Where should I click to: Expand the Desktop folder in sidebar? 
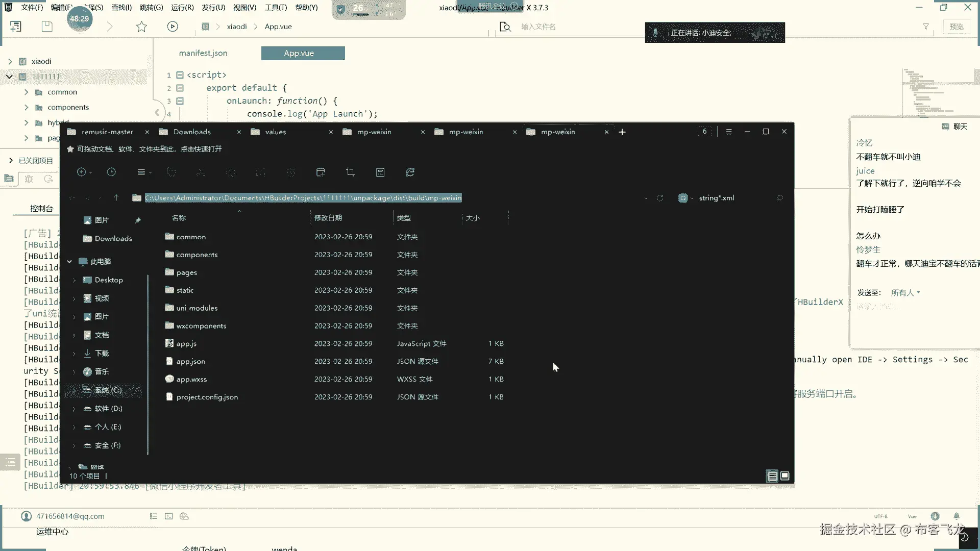74,280
